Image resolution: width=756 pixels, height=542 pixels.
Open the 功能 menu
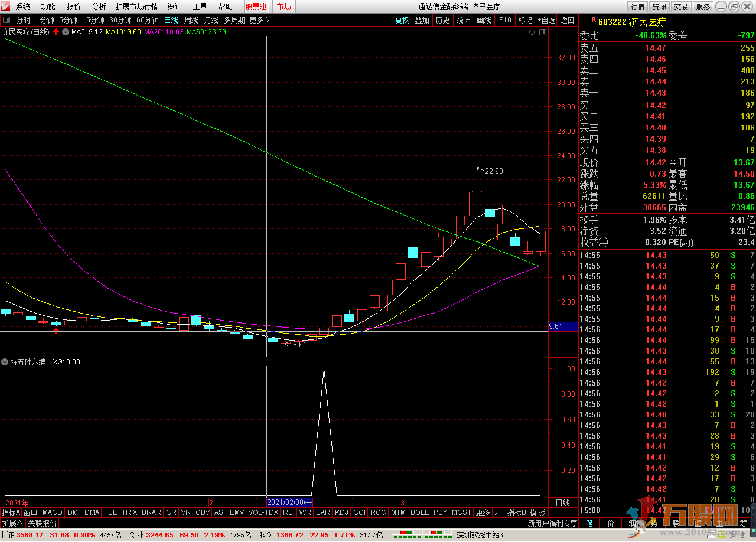[x=48, y=7]
